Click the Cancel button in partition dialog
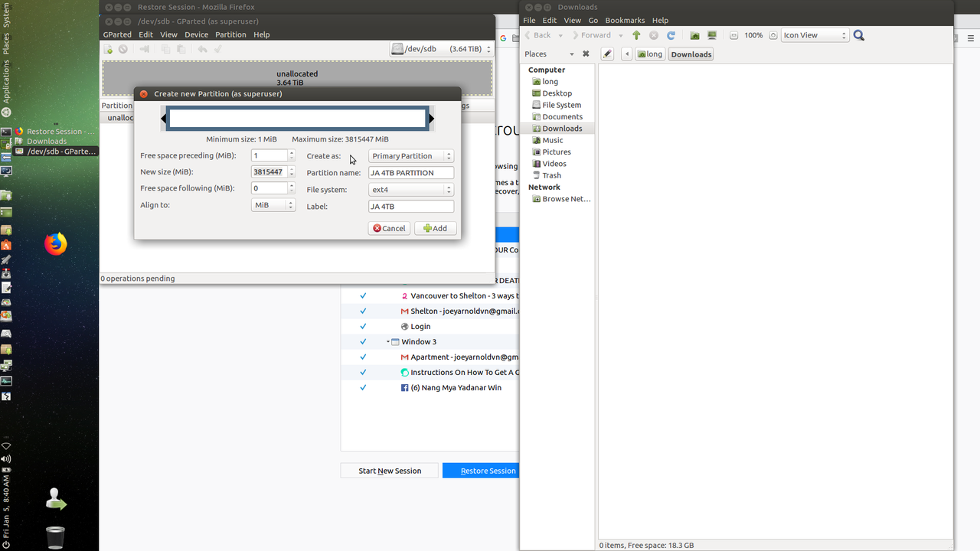980x551 pixels. [x=389, y=228]
